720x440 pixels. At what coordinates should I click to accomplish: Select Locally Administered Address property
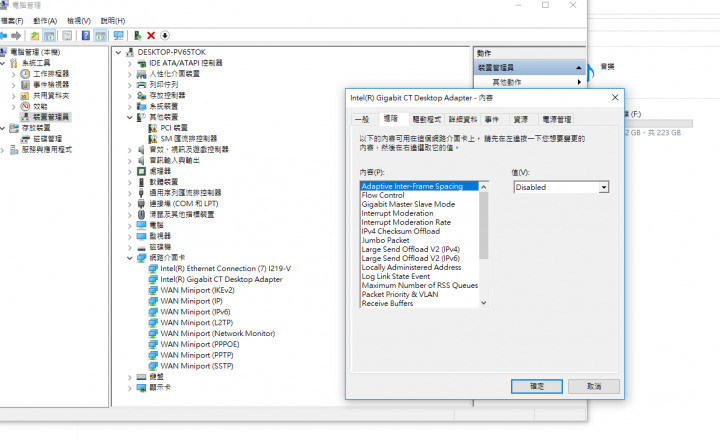point(411,267)
